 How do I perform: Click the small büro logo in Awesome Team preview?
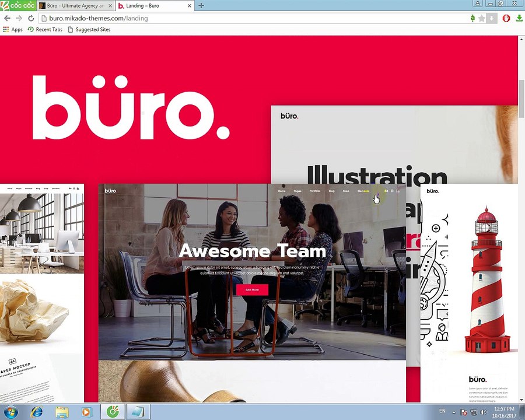coord(110,191)
